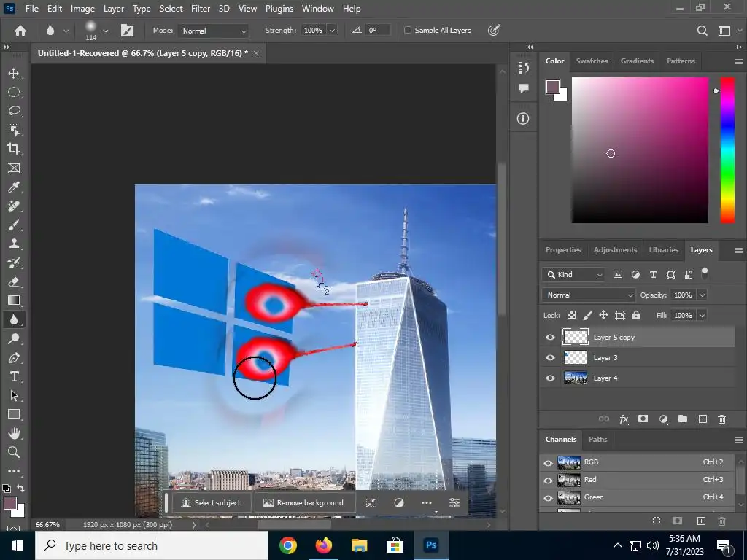Open the Plugins menu
Viewport: 747px width, 560px height.
(279, 9)
